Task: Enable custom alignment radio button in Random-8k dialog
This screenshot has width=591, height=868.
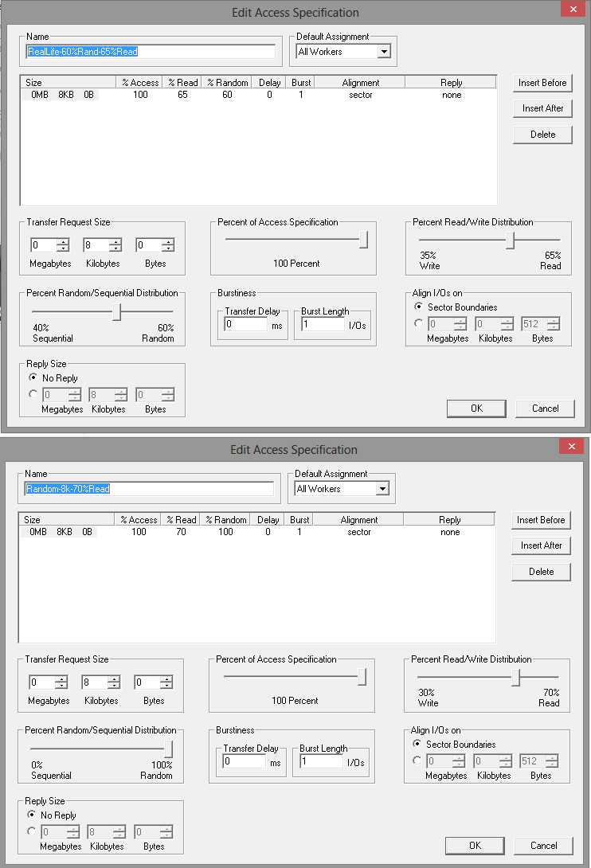Action: click(417, 760)
